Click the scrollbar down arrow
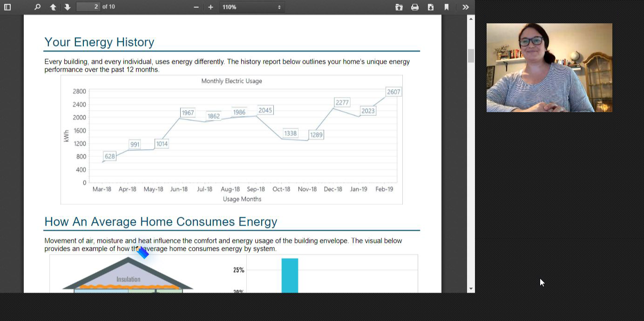 point(471,289)
